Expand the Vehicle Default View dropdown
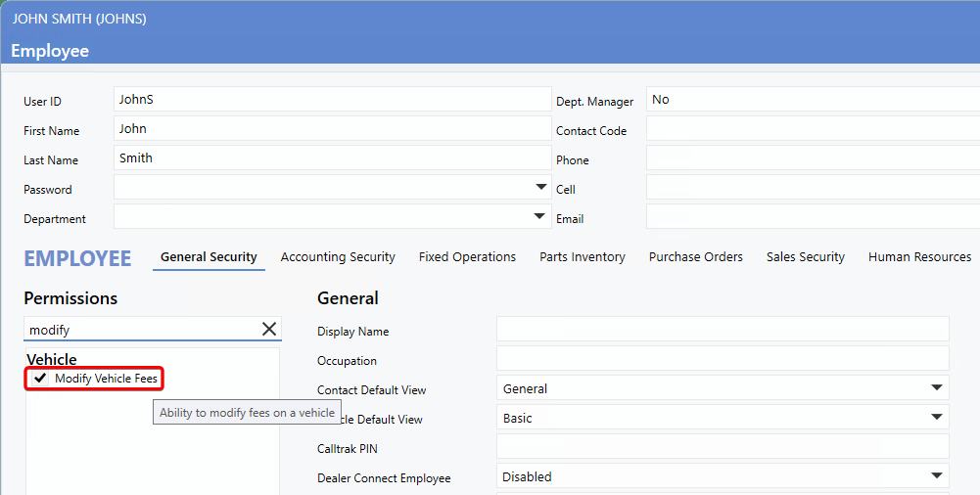 click(x=937, y=418)
